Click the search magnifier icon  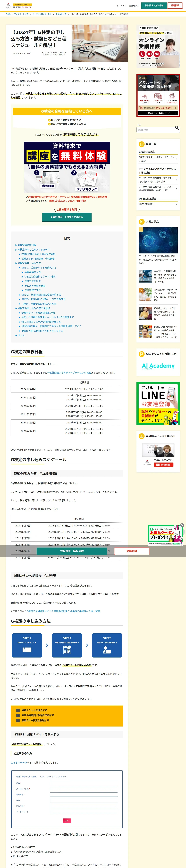coord(177,128)
